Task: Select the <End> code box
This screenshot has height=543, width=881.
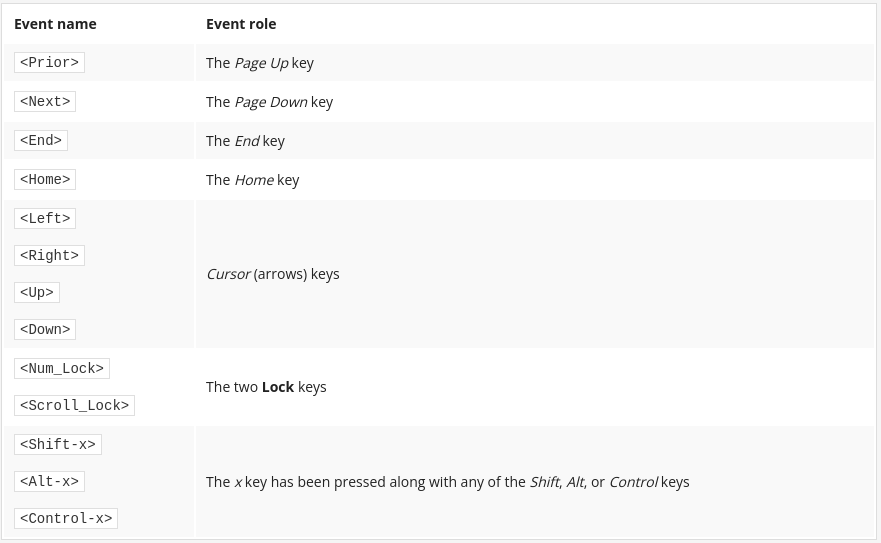Action: (x=41, y=141)
